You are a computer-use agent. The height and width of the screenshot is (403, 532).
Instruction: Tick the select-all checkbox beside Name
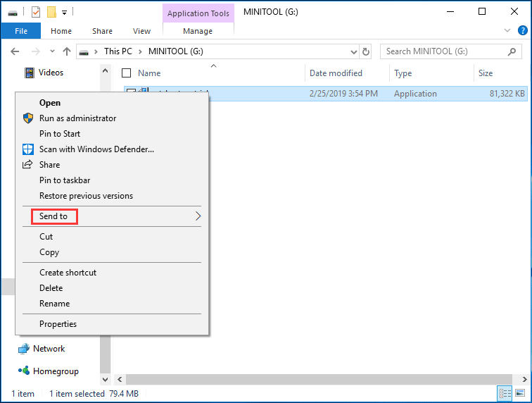[126, 73]
